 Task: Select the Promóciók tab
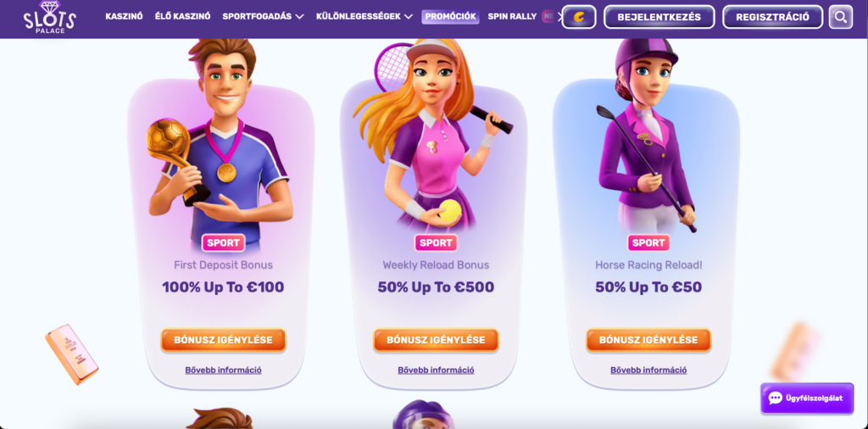coord(450,17)
